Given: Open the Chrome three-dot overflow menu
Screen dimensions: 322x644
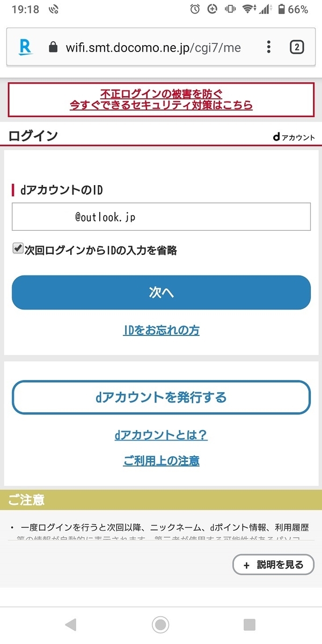Looking at the screenshot, I should click(268, 47).
